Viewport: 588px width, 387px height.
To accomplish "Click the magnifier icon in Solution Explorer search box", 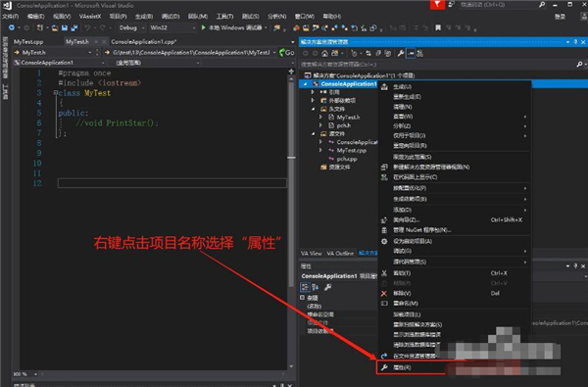I will point(579,65).
